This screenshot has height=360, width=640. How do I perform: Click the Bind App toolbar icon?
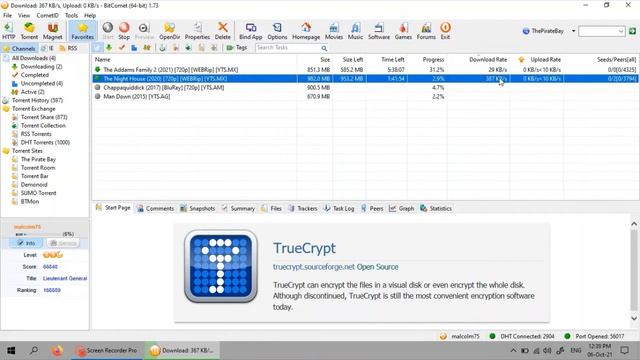251,31
